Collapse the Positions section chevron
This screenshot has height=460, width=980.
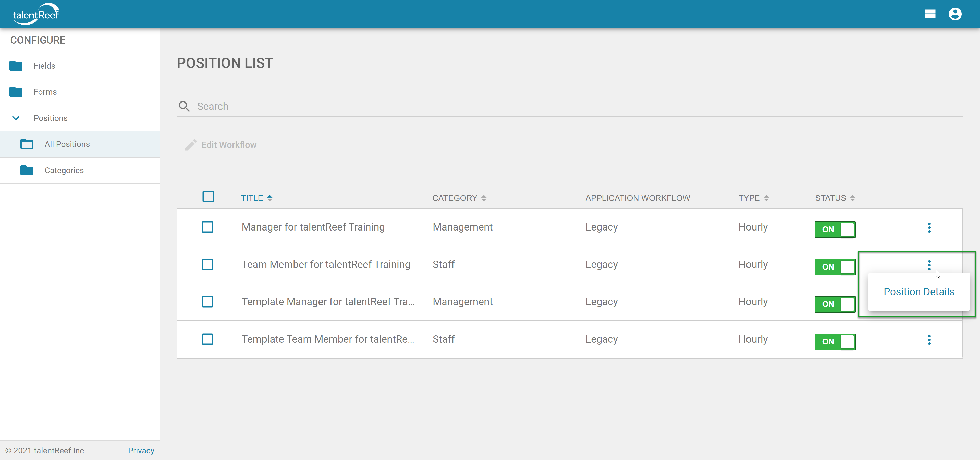[16, 118]
